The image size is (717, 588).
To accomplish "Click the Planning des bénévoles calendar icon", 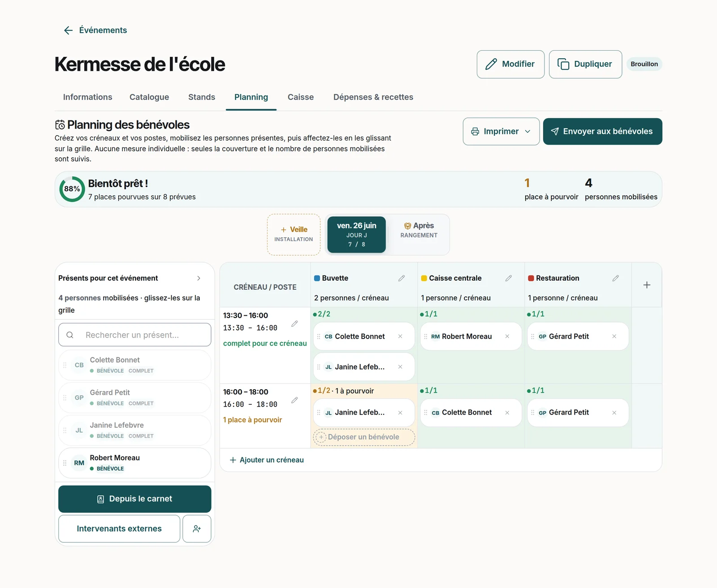I will click(60, 124).
